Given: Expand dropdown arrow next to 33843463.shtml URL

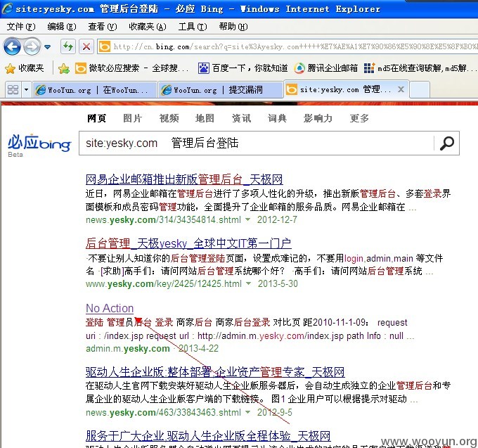Looking at the screenshot, I should [x=248, y=412].
